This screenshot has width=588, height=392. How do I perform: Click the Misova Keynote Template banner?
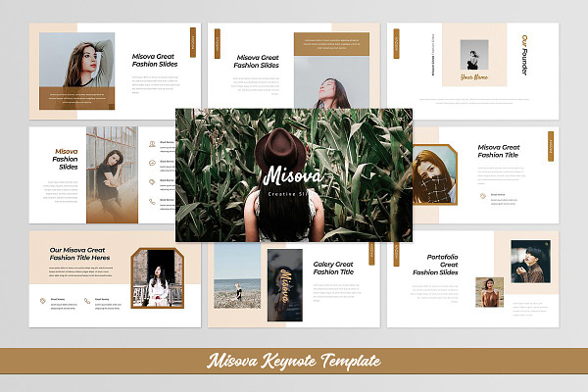point(294,361)
